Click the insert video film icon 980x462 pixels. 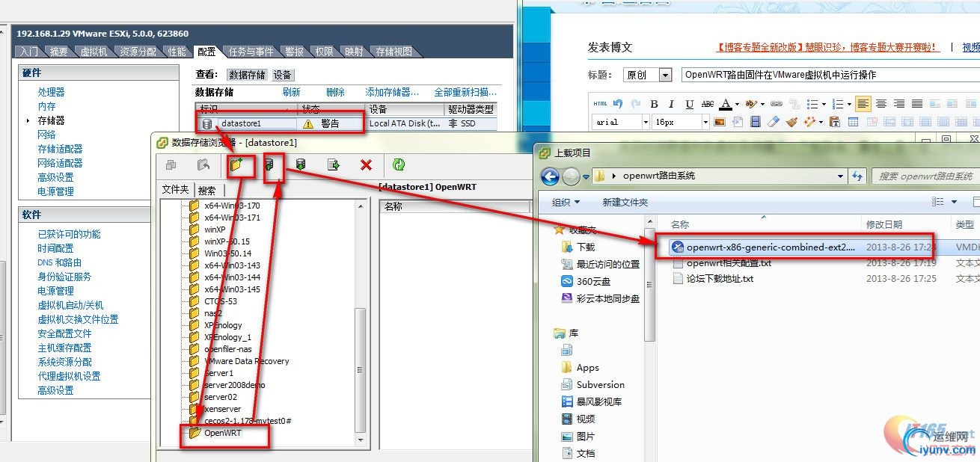(756, 122)
